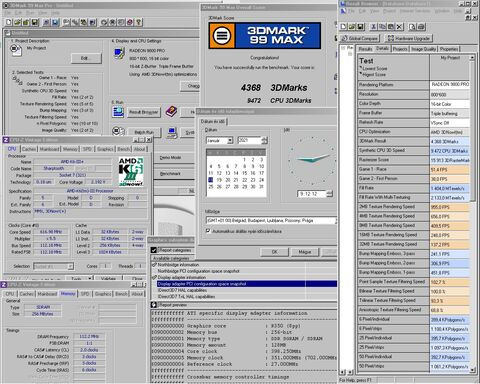
Task: Click Mégse cancel button in date dialog
Action: click(305, 252)
